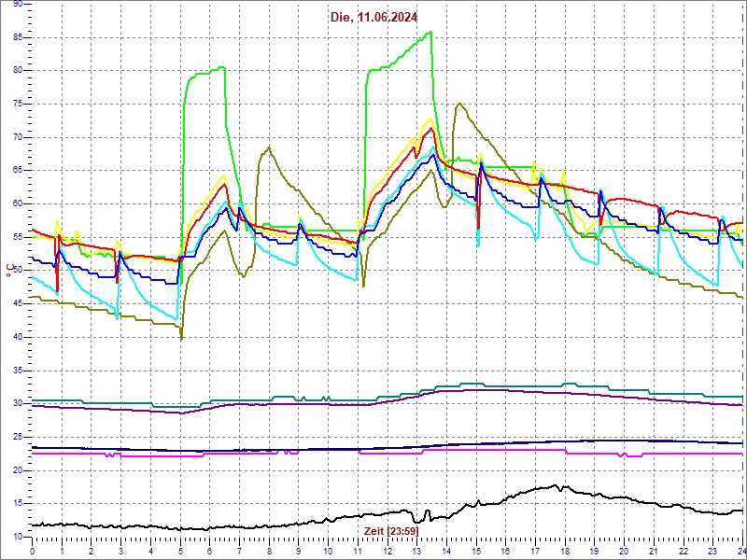The width and height of the screenshot is (747, 560).
Task: Select the 50 tick on temperature axis
Action: (x=17, y=271)
